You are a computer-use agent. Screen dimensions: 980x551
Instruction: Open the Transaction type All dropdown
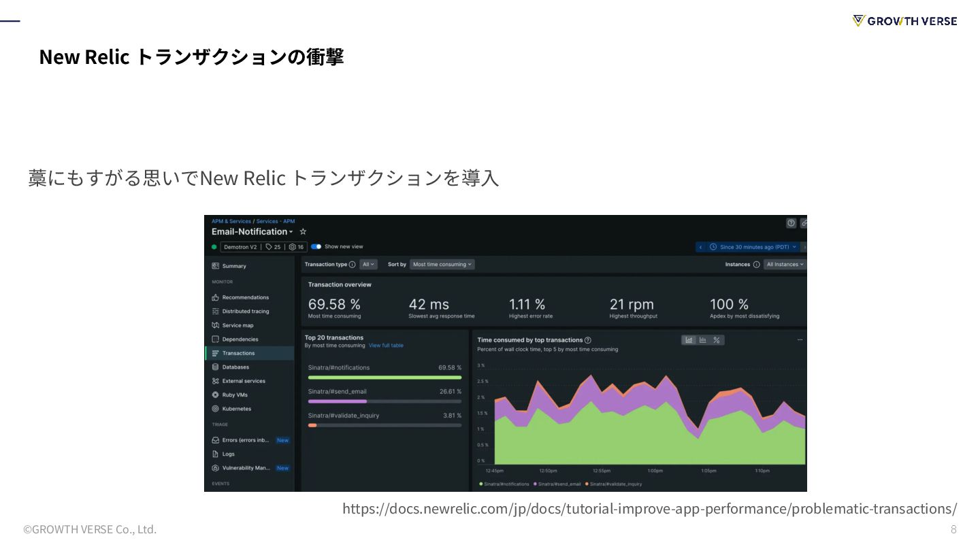coord(368,265)
